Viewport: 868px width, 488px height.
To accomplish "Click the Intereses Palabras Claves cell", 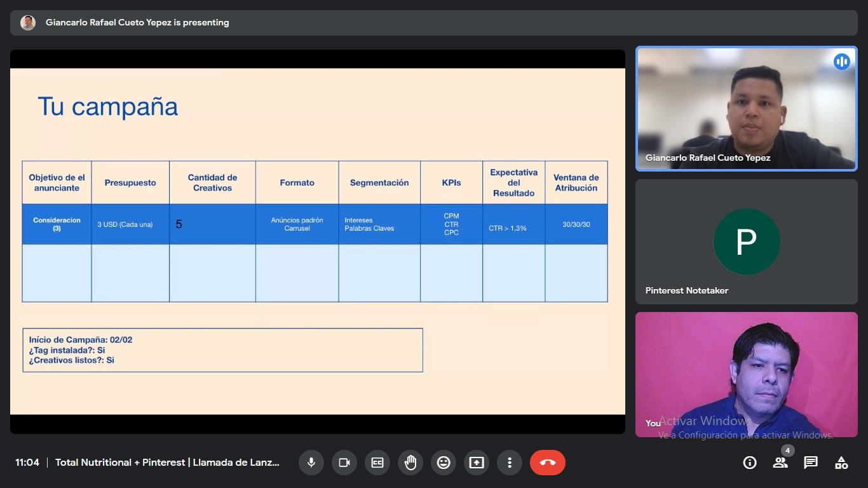I will click(379, 224).
